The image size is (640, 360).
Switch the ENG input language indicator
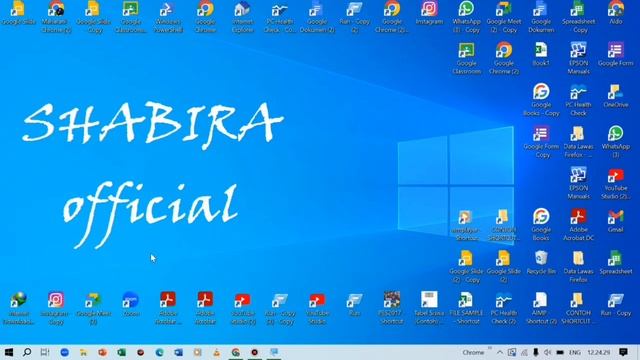(x=575, y=352)
